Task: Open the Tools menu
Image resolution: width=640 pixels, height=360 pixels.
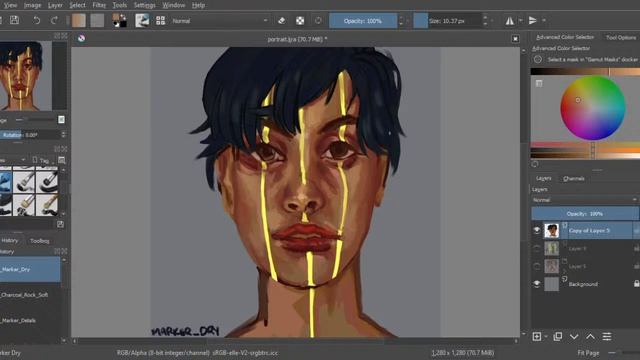Action: click(x=120, y=5)
